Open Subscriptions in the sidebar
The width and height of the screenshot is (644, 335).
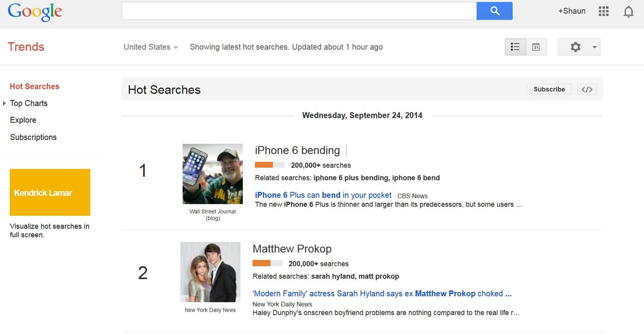point(33,137)
